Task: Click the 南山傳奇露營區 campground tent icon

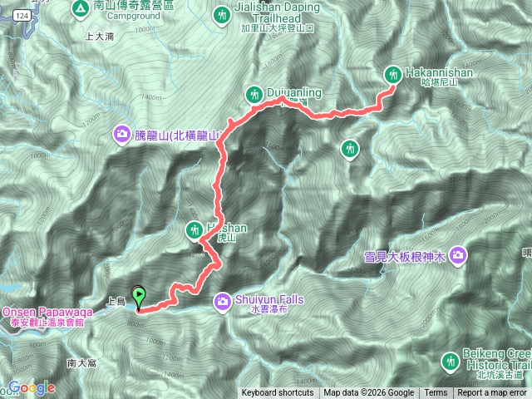Action: pyautogui.click(x=81, y=9)
